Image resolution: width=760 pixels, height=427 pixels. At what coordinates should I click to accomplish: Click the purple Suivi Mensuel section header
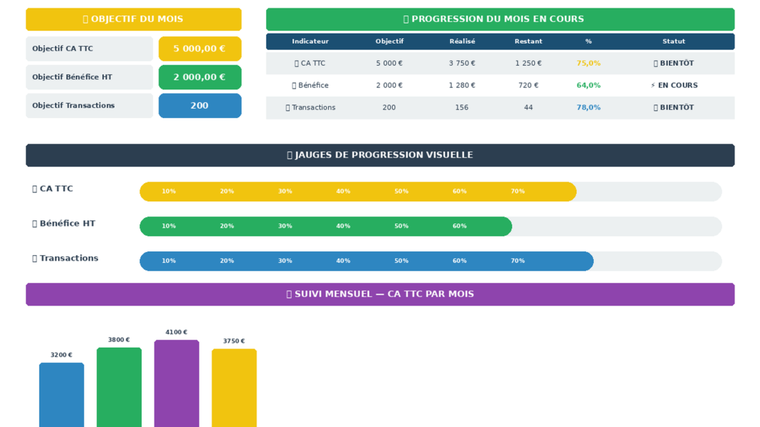pos(380,294)
